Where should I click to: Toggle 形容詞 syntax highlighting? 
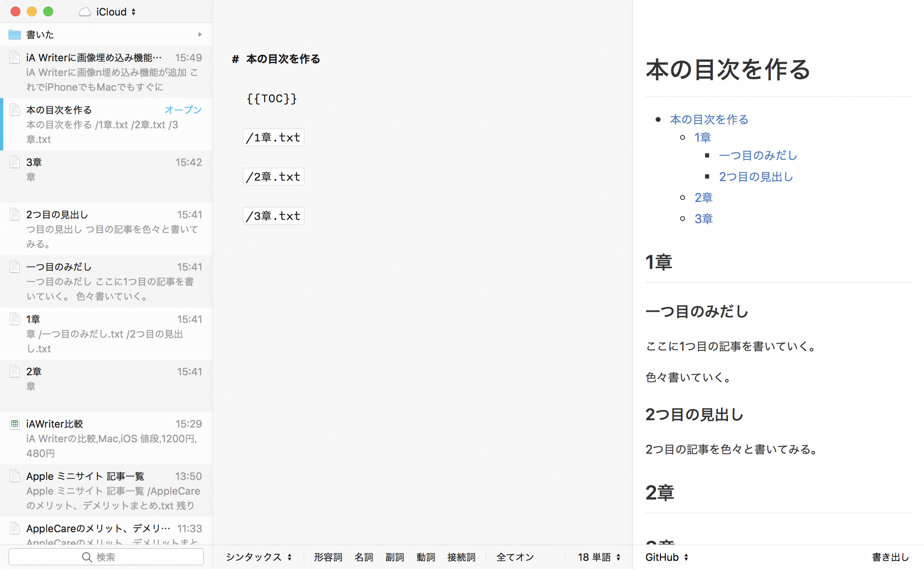pos(328,557)
